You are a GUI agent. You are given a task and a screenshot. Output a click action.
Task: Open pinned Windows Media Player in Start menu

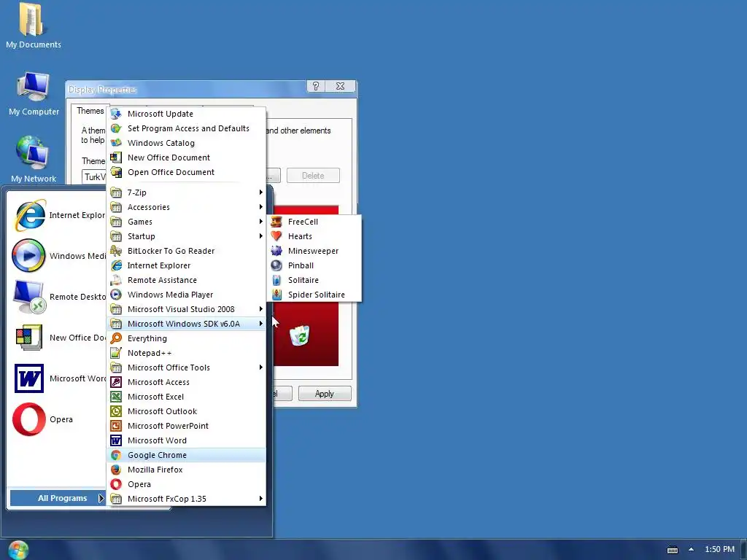pos(58,256)
